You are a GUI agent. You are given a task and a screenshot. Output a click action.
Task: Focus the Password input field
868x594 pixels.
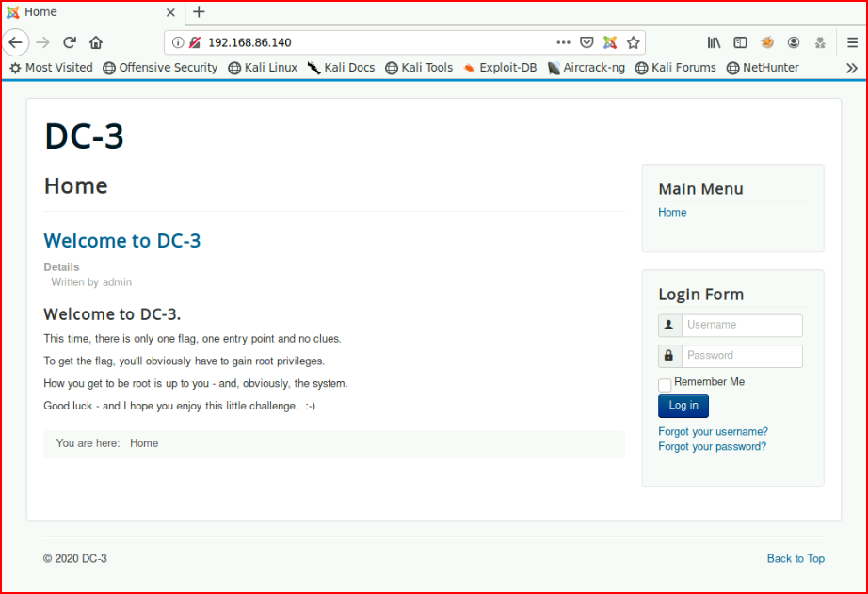742,356
